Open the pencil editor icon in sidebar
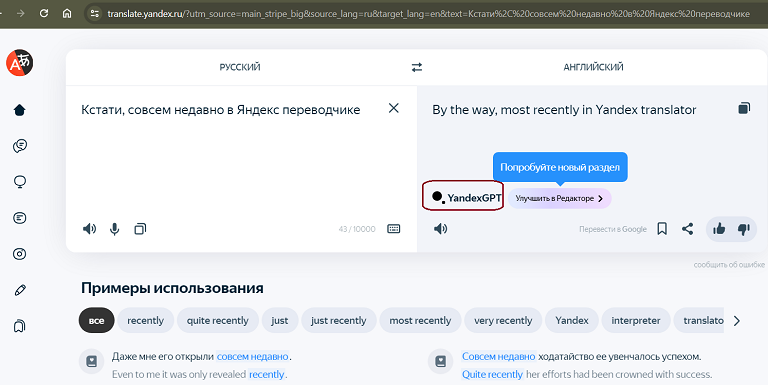This screenshot has width=768, height=385. [x=20, y=290]
